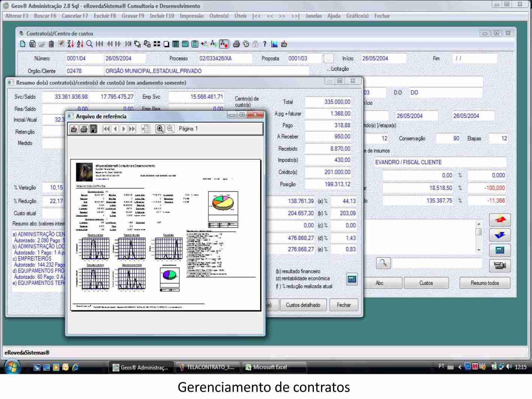Click the Custos detalhado button

click(x=303, y=305)
